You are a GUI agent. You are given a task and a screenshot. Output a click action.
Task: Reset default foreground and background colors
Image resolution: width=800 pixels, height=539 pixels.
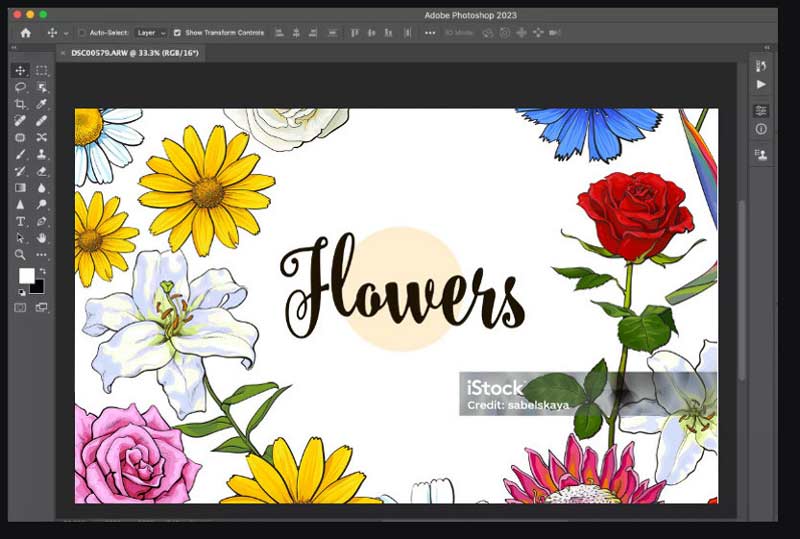point(22,292)
